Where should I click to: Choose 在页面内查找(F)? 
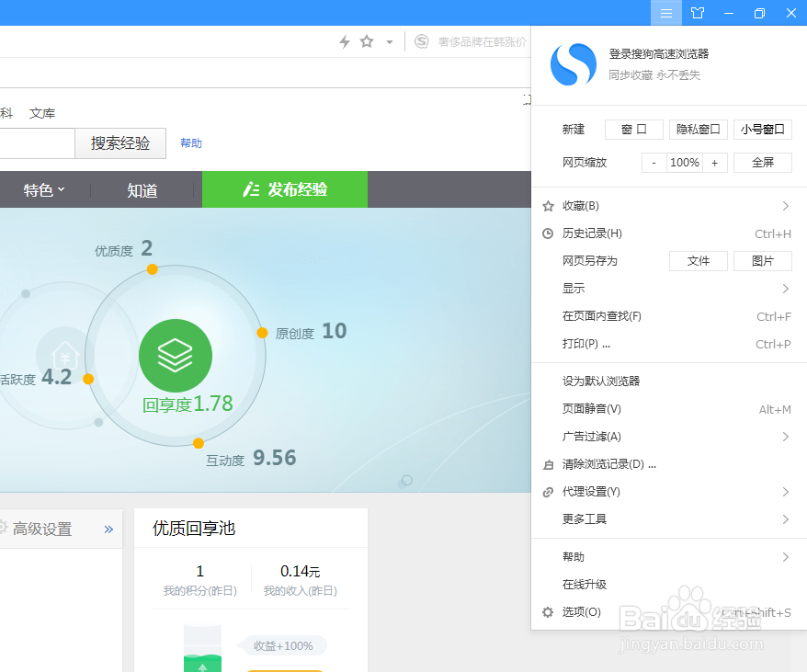click(668, 316)
